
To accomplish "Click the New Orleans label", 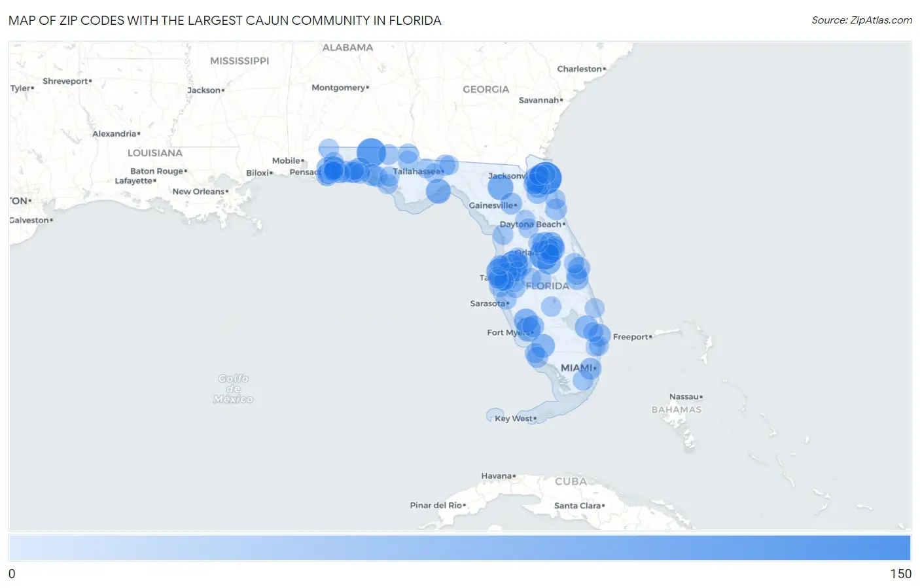I will (198, 192).
